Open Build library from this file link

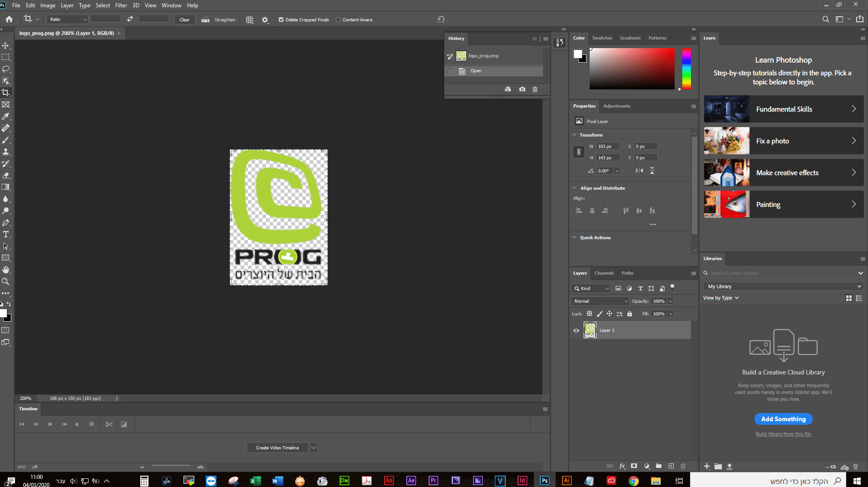pos(784,434)
